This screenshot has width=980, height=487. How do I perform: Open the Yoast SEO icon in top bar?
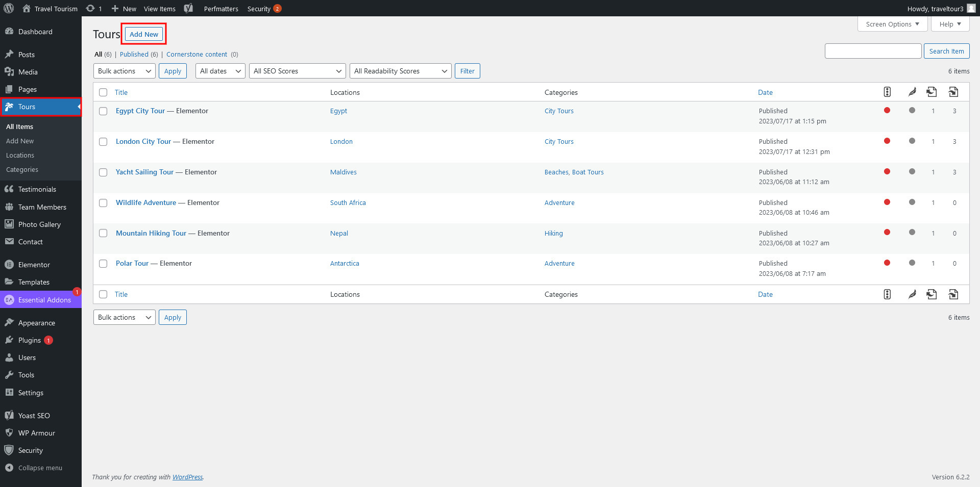[188, 8]
